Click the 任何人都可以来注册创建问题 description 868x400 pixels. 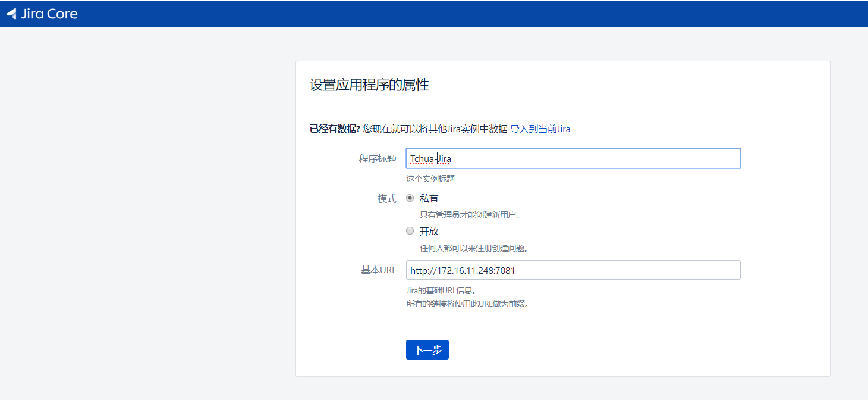(474, 248)
